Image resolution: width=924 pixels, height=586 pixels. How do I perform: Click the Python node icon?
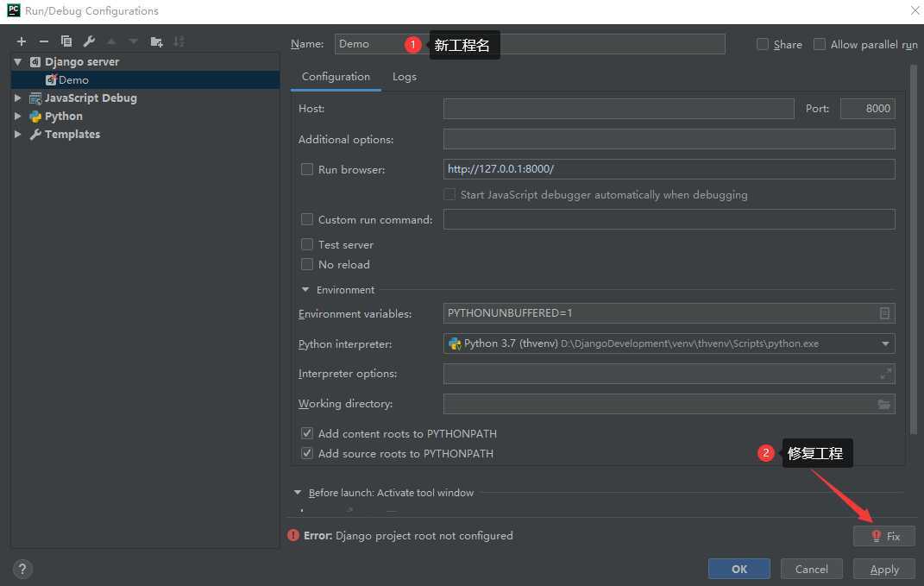[x=35, y=117]
